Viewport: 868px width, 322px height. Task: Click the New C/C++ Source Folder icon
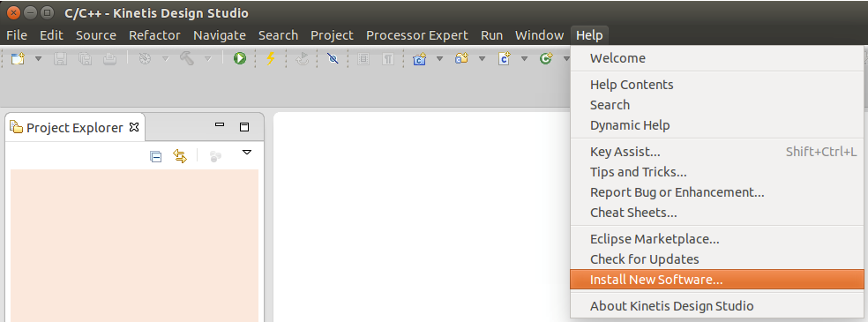click(x=461, y=58)
